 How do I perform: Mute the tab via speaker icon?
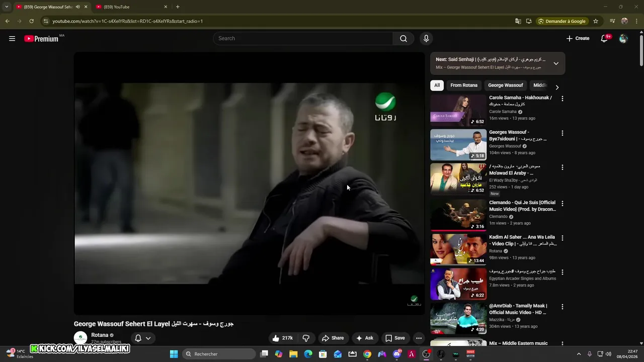77,7
